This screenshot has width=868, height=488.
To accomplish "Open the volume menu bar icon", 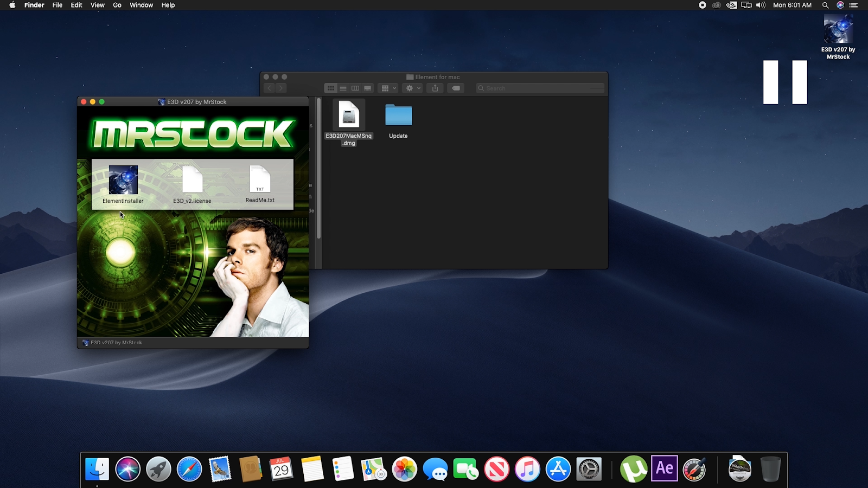I will 761,5.
